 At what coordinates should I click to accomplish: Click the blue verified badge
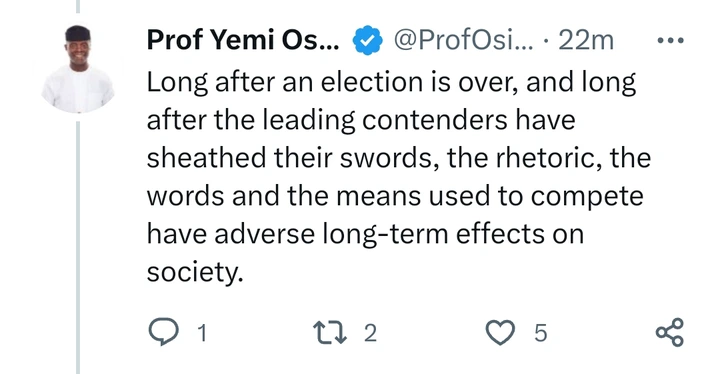367,40
